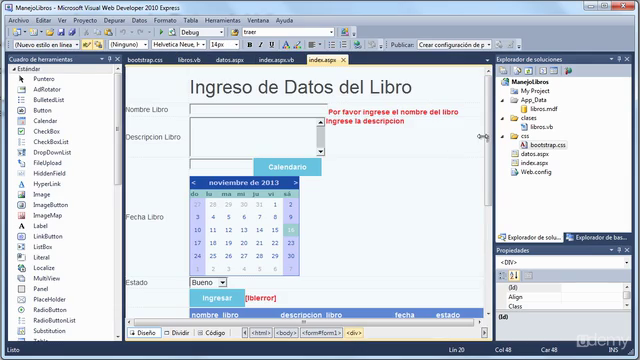
Task: Collapse the clases folder node
Action: (x=502, y=118)
